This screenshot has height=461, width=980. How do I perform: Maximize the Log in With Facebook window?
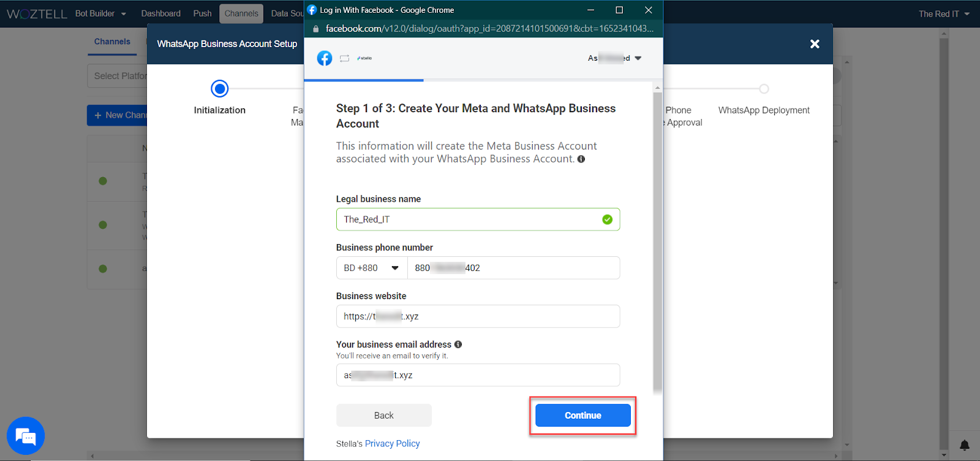tap(619, 10)
